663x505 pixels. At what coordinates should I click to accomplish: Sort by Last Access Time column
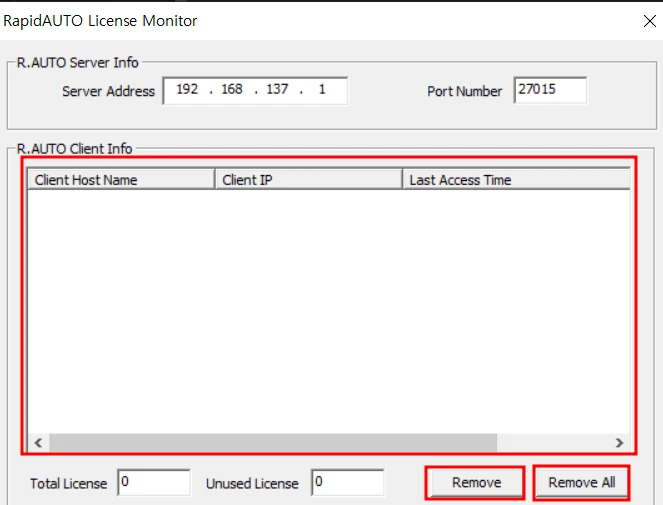[x=515, y=180]
